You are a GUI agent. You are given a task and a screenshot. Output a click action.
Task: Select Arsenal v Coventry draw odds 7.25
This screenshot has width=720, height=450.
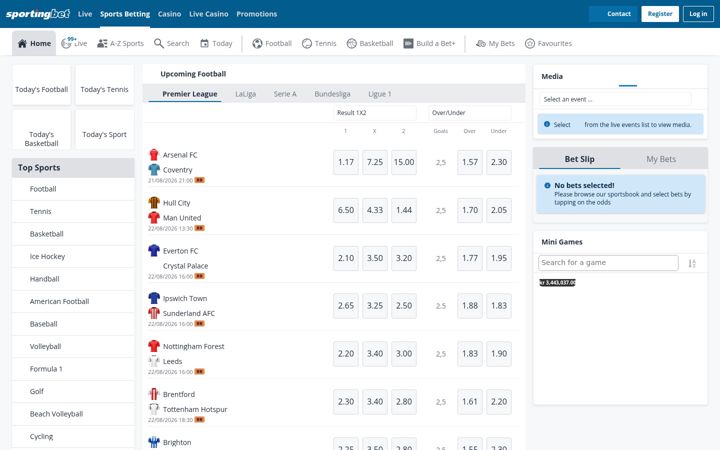[x=375, y=162]
